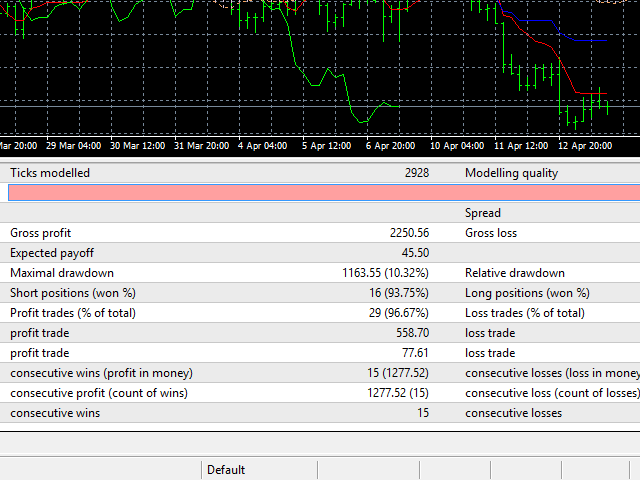Select the ticks modelled value 2928
640x480 pixels.
(x=417, y=173)
